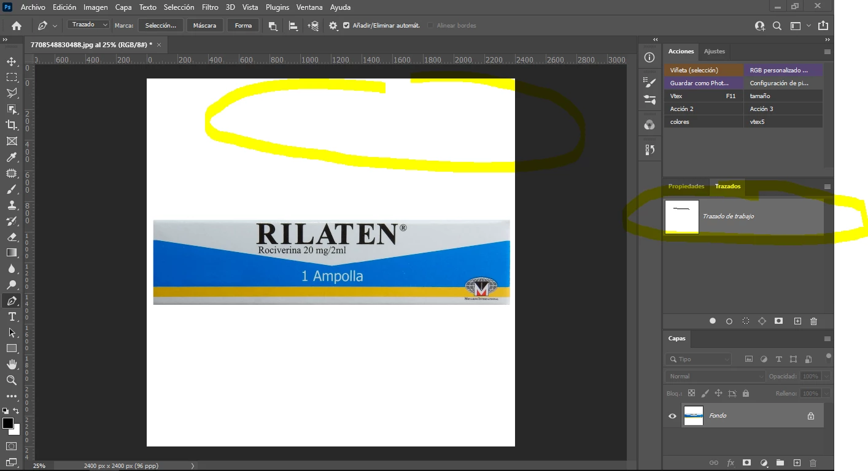
Task: Switch to the Propiedades tab
Action: pos(686,186)
